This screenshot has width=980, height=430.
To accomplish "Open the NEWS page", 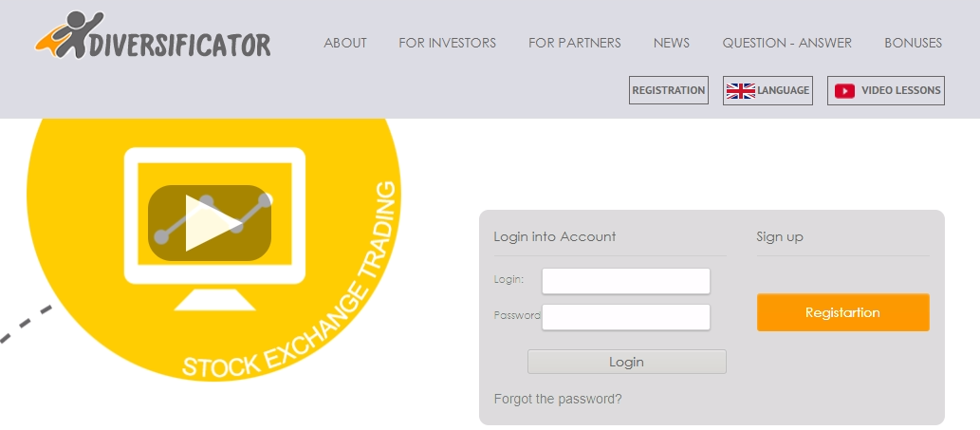I will pos(672,43).
